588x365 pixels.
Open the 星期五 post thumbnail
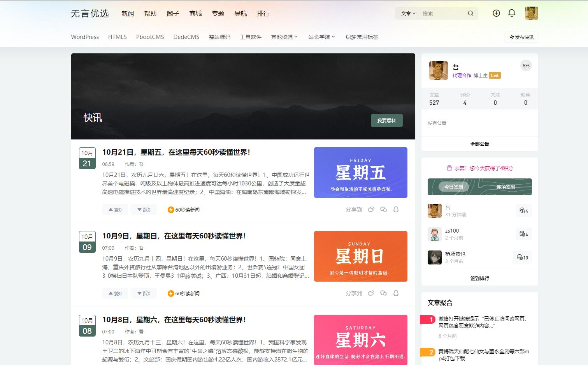click(x=360, y=173)
